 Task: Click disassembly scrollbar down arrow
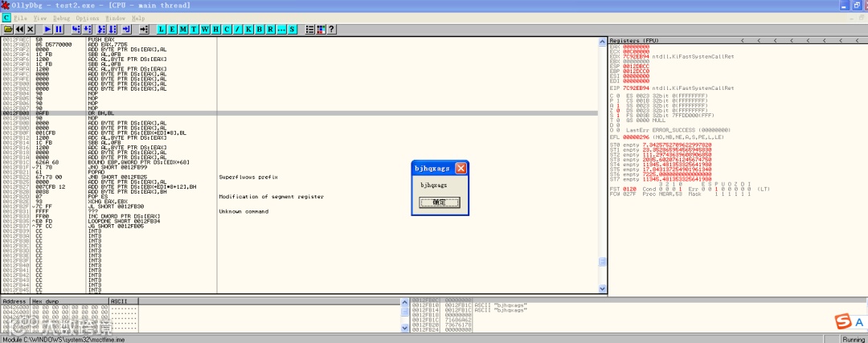click(x=603, y=288)
